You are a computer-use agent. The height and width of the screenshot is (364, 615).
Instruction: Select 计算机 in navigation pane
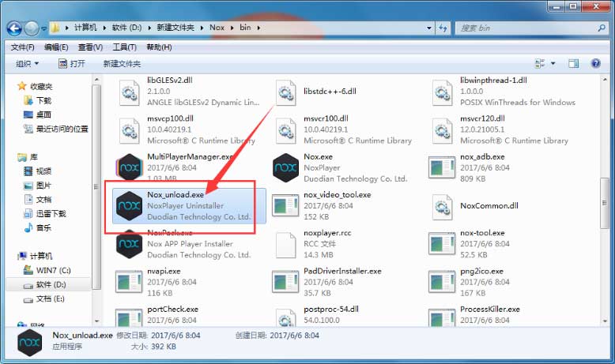click(x=41, y=257)
